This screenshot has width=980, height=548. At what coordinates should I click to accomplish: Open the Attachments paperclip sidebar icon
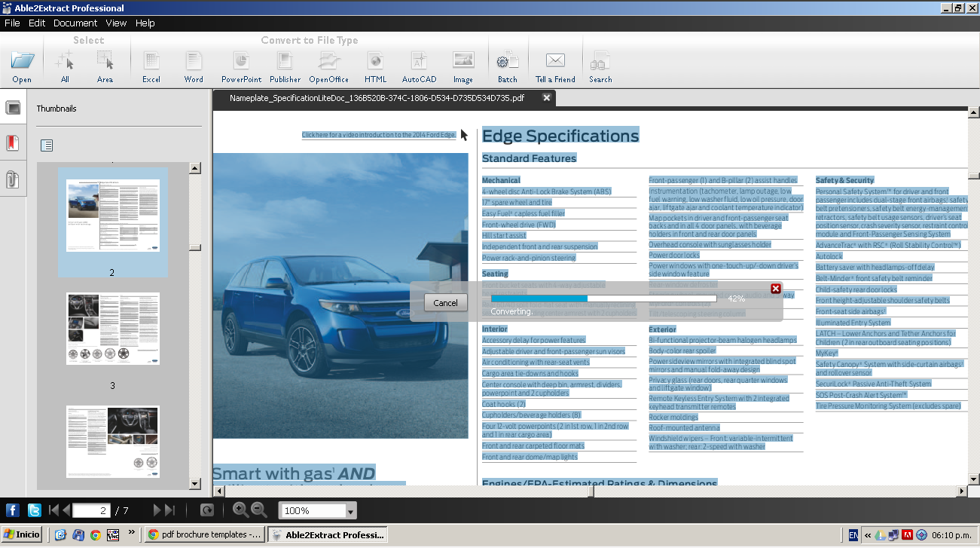point(13,180)
